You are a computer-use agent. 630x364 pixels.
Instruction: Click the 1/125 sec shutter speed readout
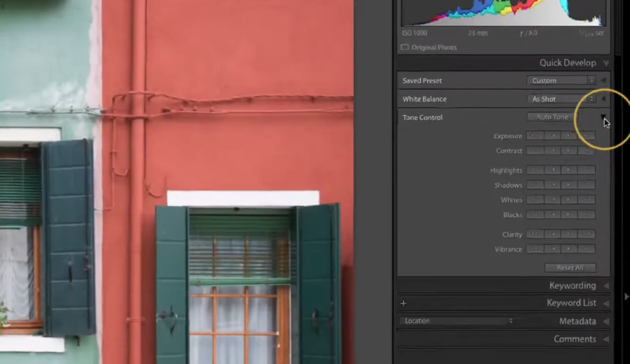click(x=592, y=33)
